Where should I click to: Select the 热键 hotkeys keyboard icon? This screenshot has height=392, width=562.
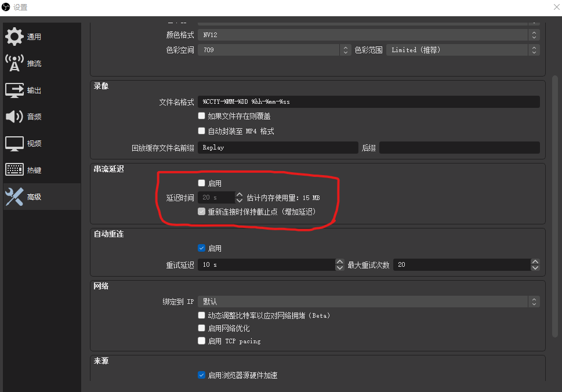[14, 169]
